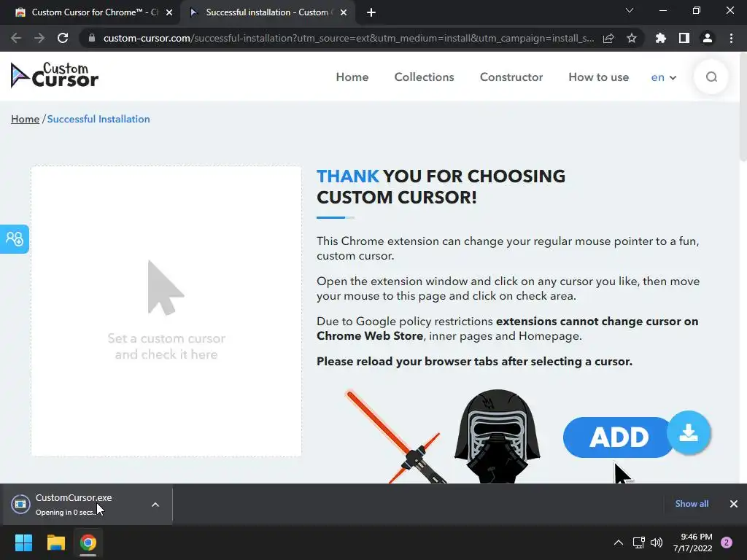Follow the Home breadcrumb link
The width and height of the screenshot is (747, 560).
click(26, 119)
